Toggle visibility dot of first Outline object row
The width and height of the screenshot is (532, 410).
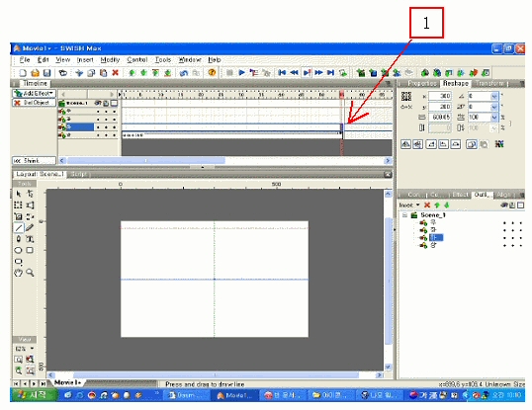coord(504,223)
